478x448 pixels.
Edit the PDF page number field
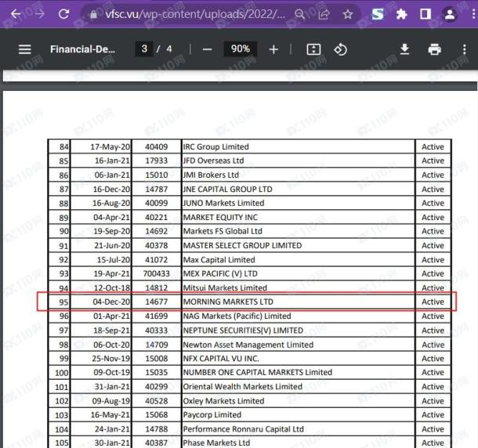click(x=144, y=49)
